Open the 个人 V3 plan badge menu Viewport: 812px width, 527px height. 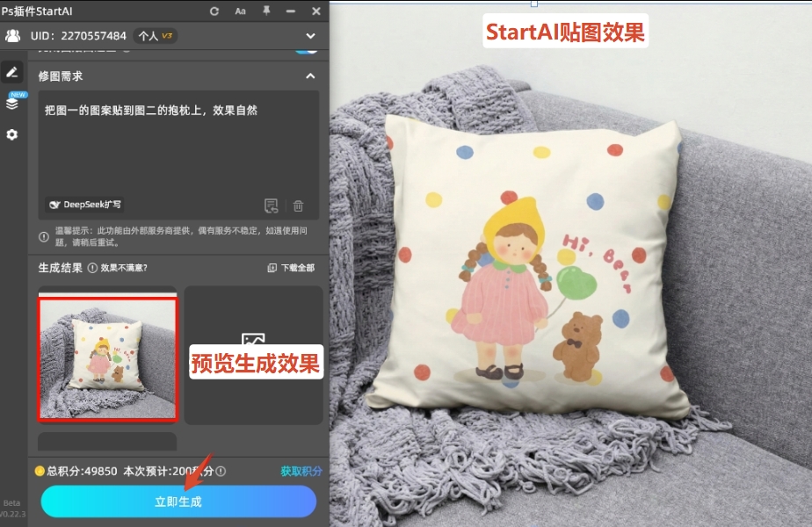156,35
